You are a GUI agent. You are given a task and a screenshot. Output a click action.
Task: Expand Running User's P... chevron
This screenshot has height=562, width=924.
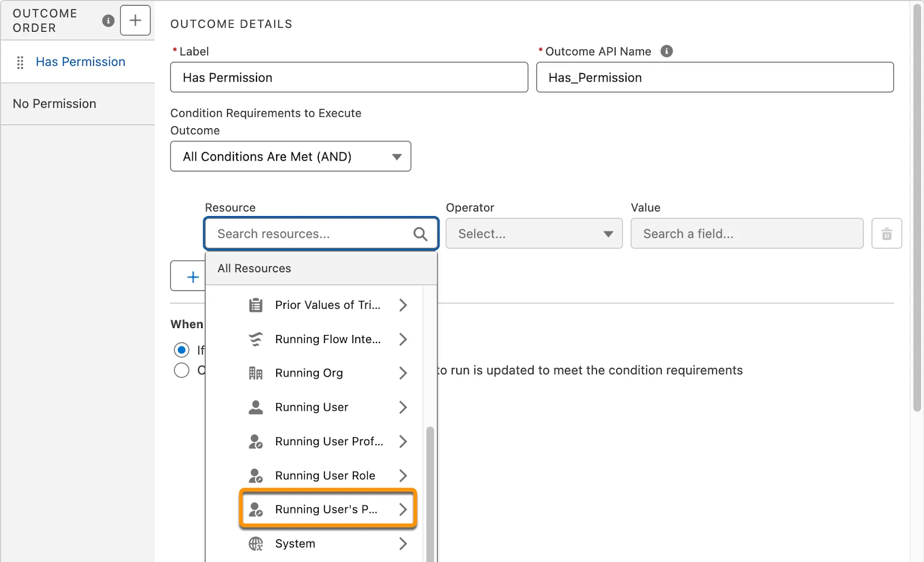coord(403,509)
